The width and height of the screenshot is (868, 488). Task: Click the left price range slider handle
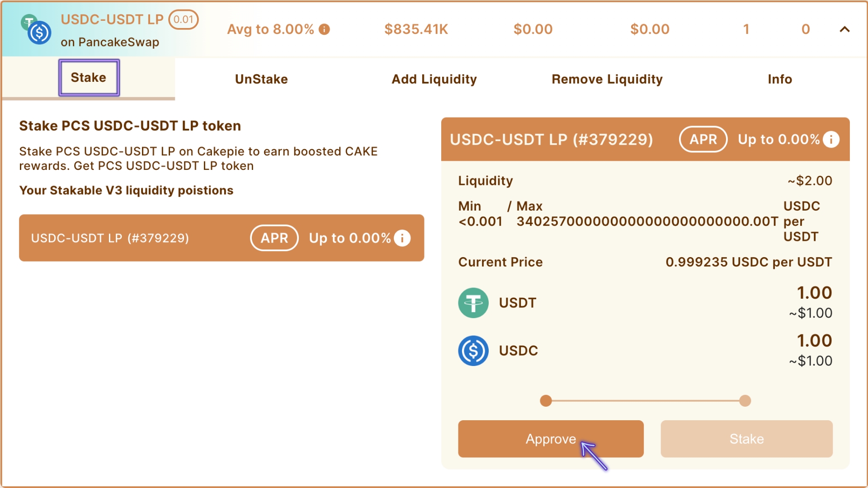546,401
